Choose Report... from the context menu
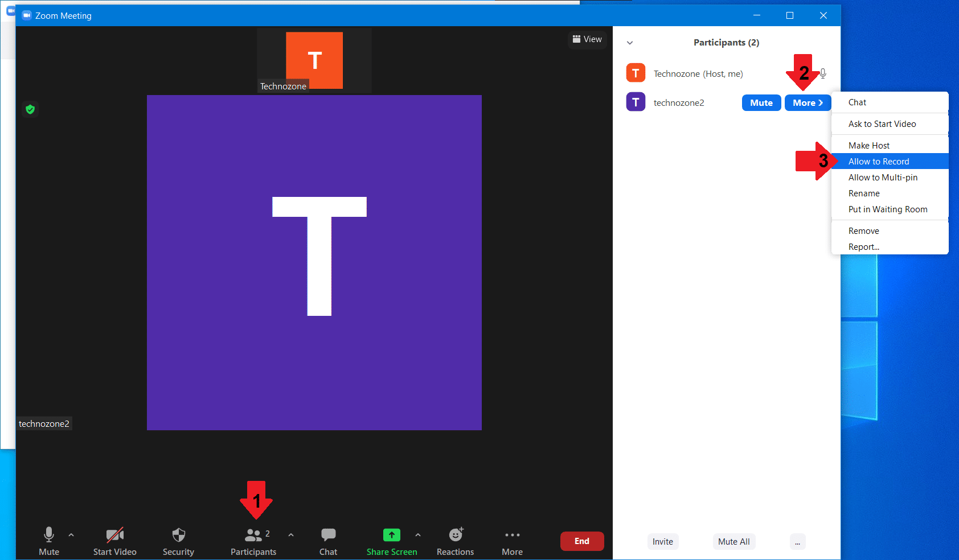 890,247
